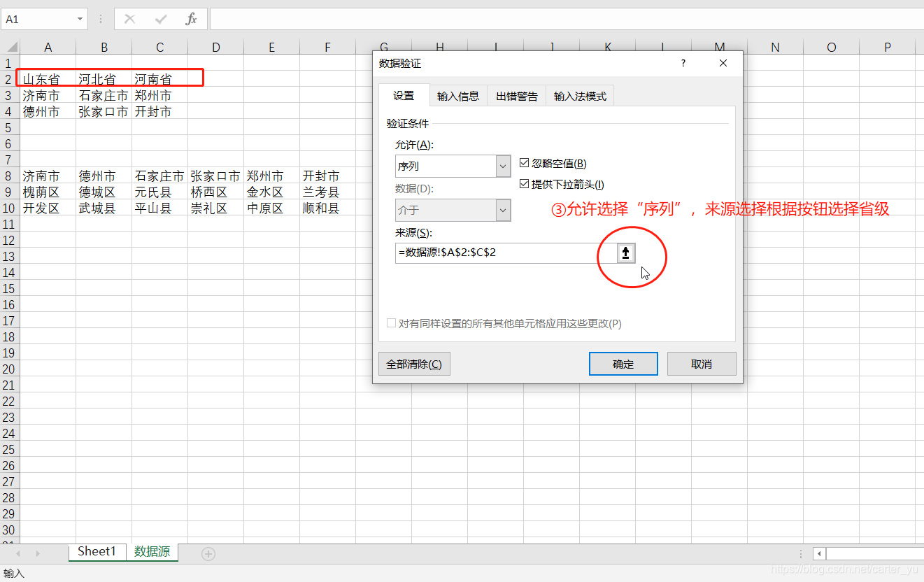
Task: Click horizontal scrollbar left arrow
Action: tap(819, 554)
